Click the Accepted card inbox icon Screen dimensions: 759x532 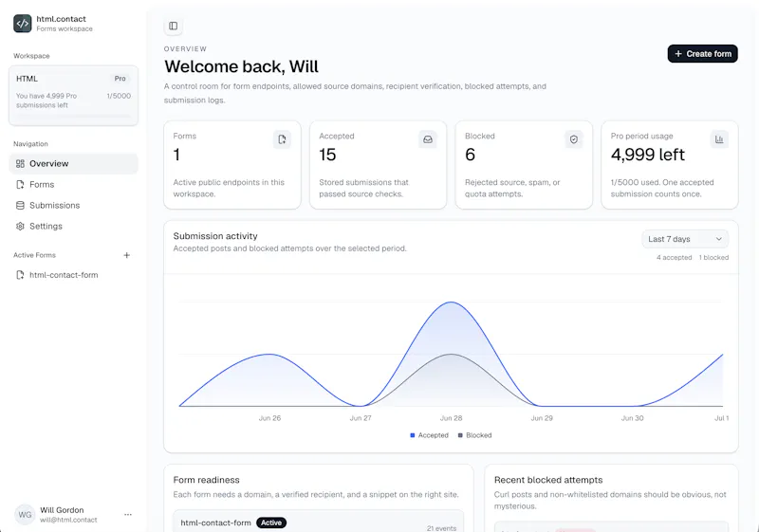(428, 139)
